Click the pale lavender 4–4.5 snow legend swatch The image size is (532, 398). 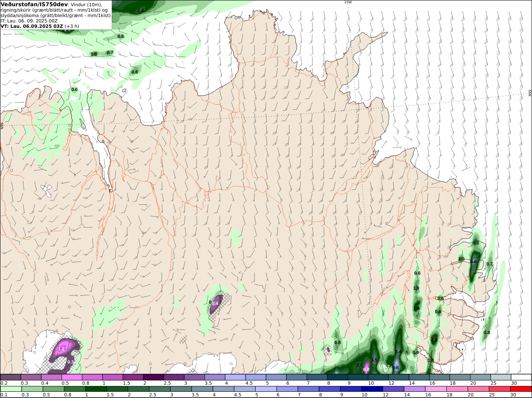(236, 377)
